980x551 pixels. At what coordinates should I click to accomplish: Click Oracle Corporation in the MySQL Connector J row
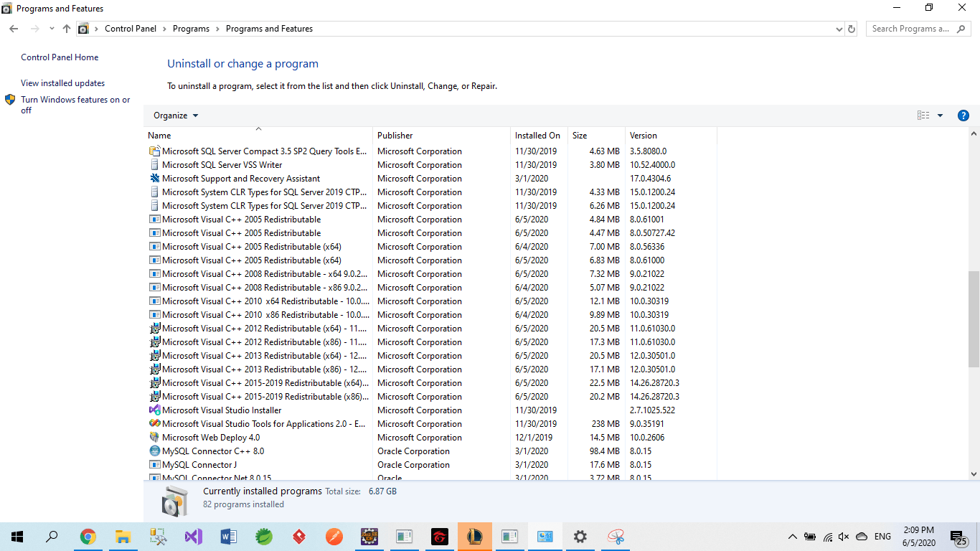pyautogui.click(x=413, y=465)
